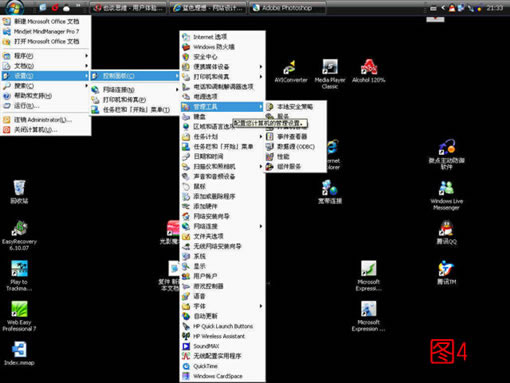Image resolution: width=510 pixels, height=383 pixels.
Task: Open the Index.mmap file icon
Action: coord(19,353)
